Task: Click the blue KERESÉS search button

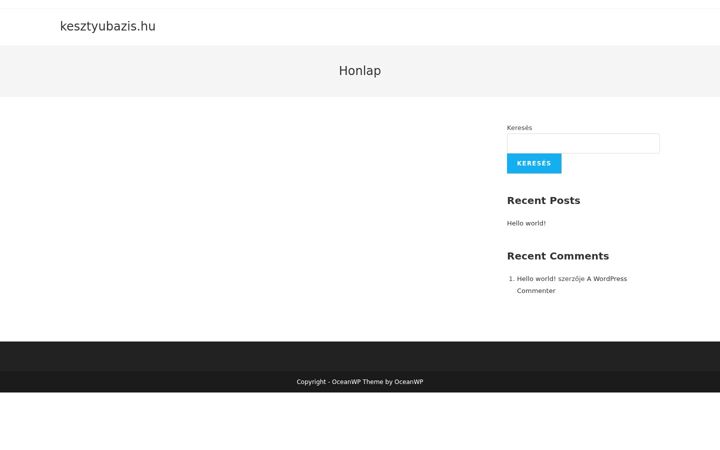Action: 534,163
